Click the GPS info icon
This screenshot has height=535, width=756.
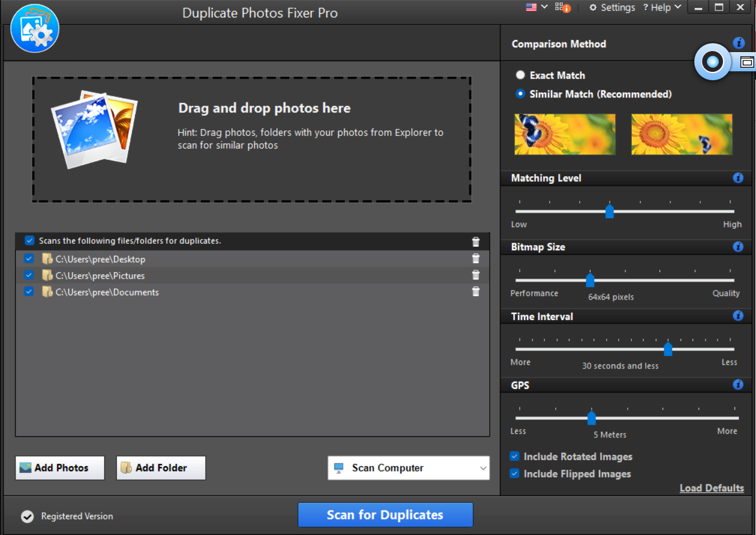738,385
